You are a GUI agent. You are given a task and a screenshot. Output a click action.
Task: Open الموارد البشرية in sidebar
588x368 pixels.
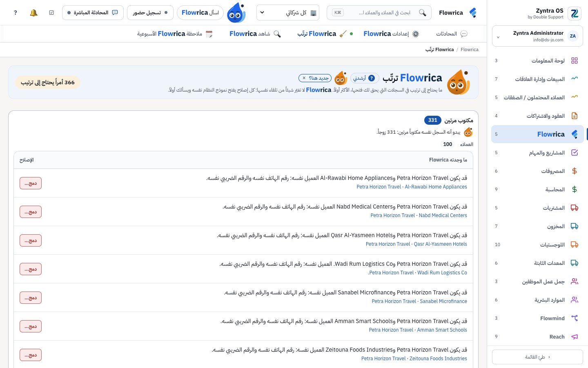(x=537, y=300)
